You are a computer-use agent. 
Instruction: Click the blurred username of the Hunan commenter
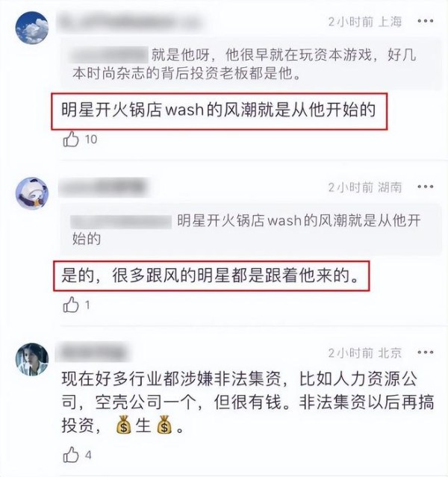pyautogui.click(x=104, y=187)
